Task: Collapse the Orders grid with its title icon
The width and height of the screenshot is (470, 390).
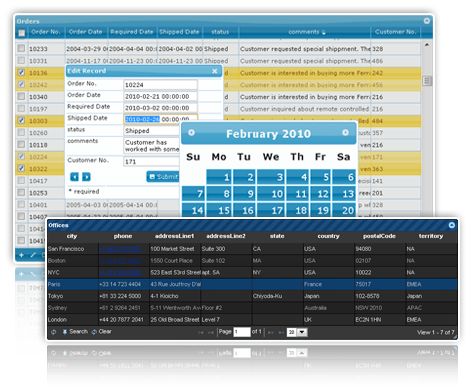Action: click(426, 21)
